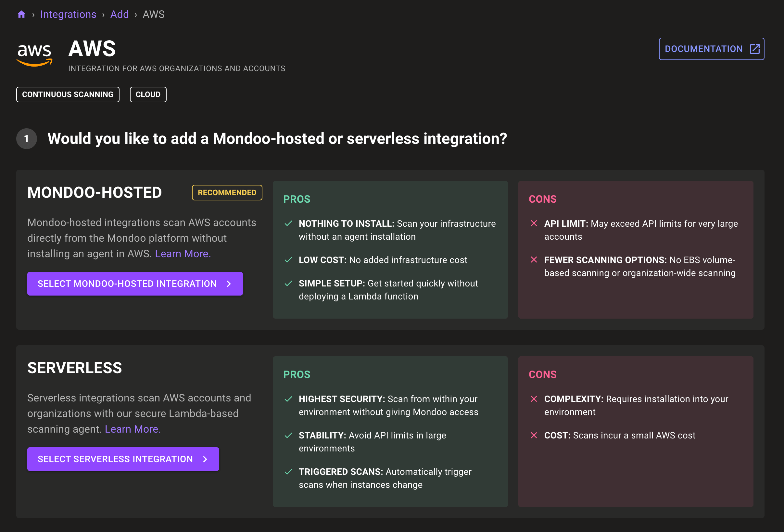Viewport: 784px width, 532px height.
Task: Toggle the RECOMMENDED badge on Mondoo-hosted
Action: pos(227,192)
